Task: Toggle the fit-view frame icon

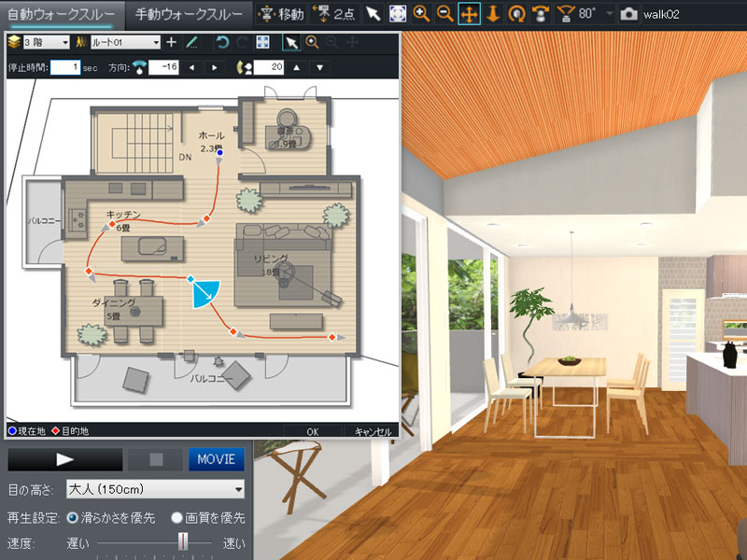Action: [x=264, y=42]
